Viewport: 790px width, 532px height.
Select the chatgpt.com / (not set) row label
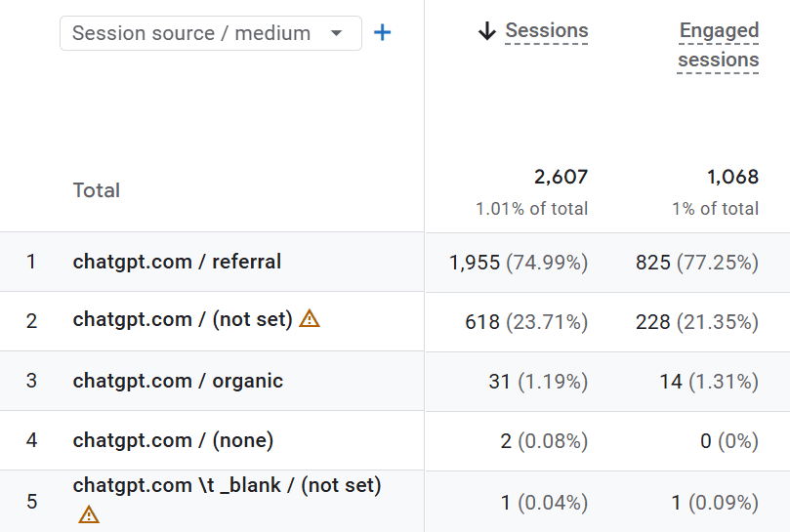coord(183,320)
